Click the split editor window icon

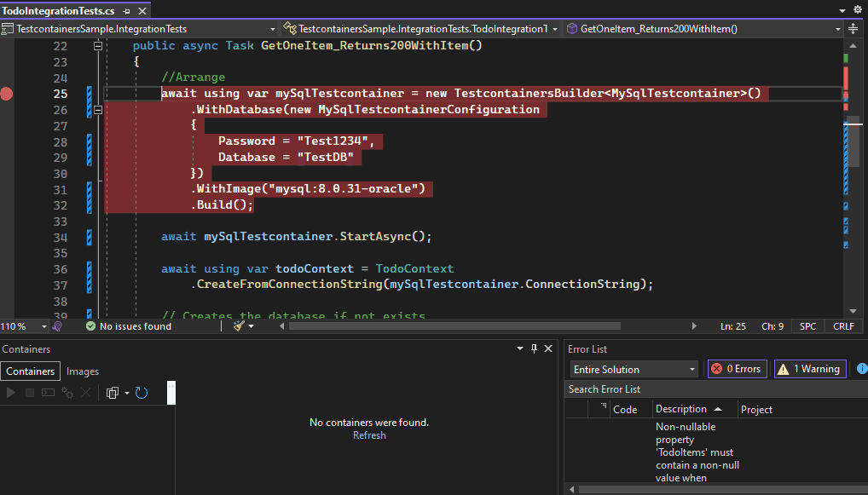coord(853,29)
